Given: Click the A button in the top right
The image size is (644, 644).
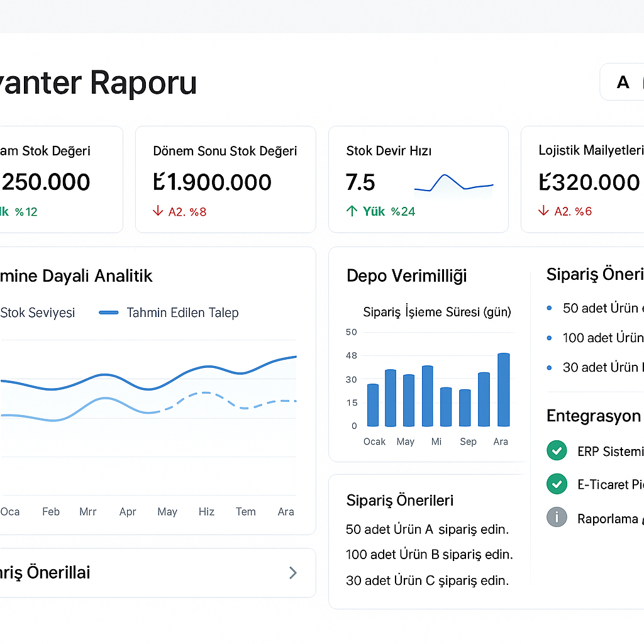Looking at the screenshot, I should point(623,82).
